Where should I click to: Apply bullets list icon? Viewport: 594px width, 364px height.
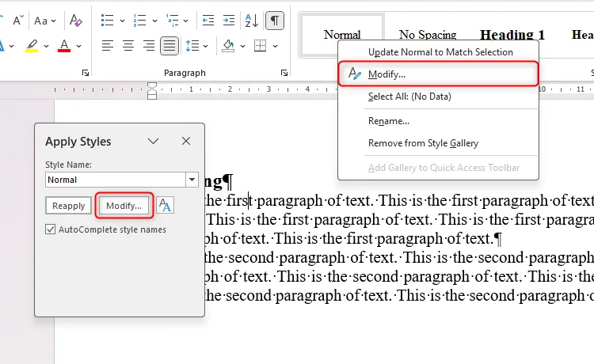[x=107, y=21]
